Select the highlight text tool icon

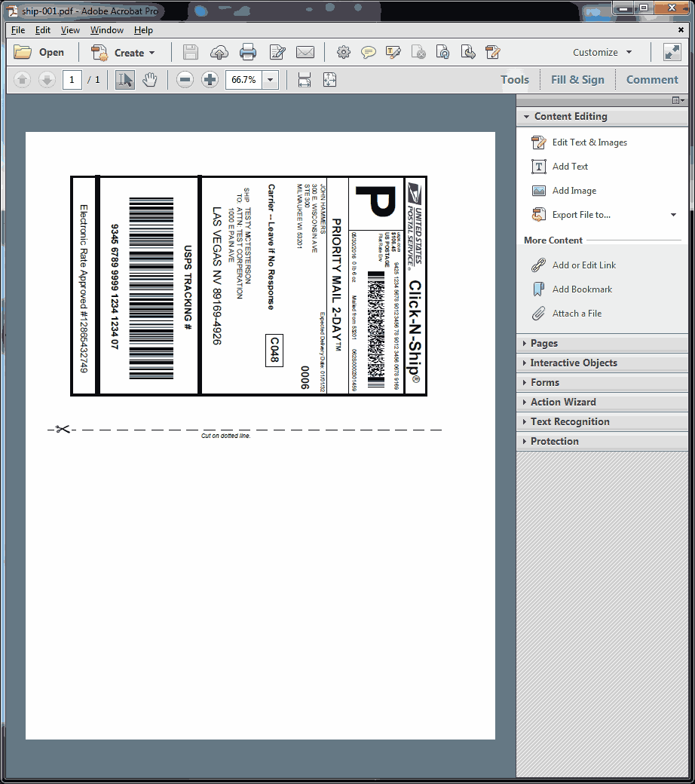coord(393,52)
